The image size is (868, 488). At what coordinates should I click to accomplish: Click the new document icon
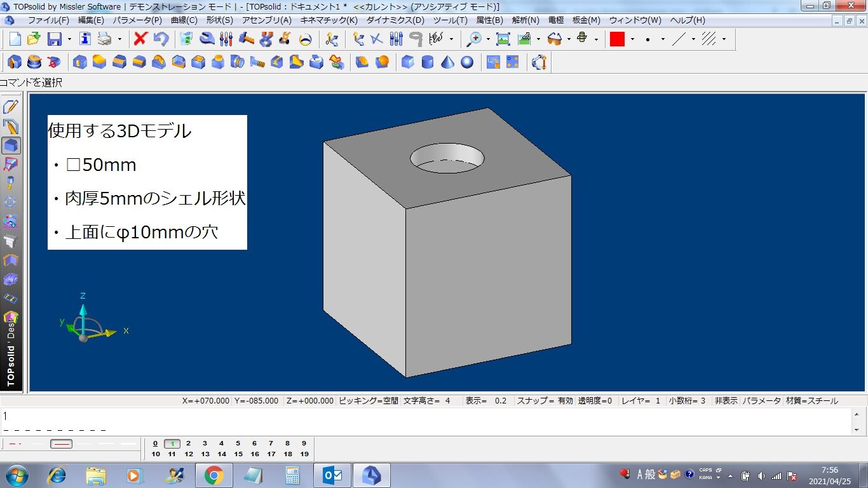[15, 39]
